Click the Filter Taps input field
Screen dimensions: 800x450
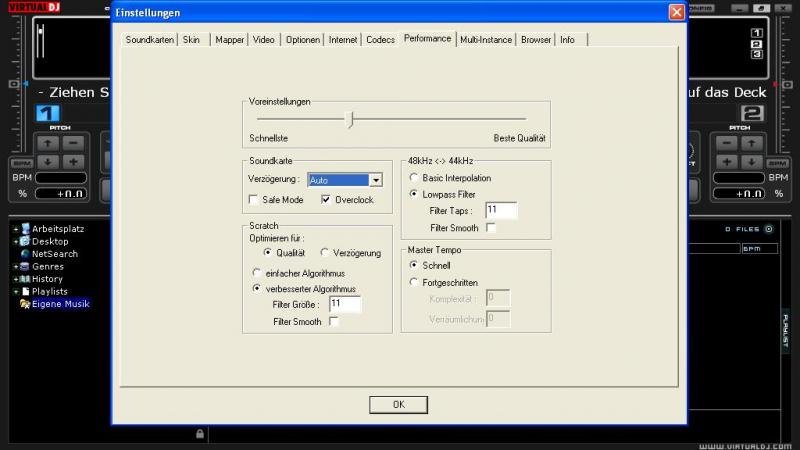[x=501, y=210]
